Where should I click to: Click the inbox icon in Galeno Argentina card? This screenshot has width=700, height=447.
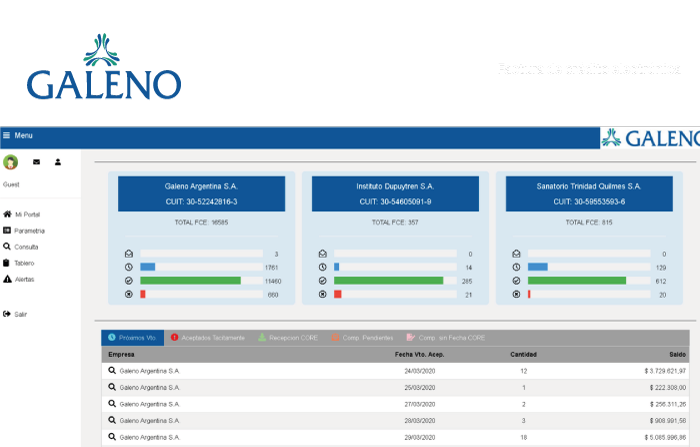tap(129, 254)
